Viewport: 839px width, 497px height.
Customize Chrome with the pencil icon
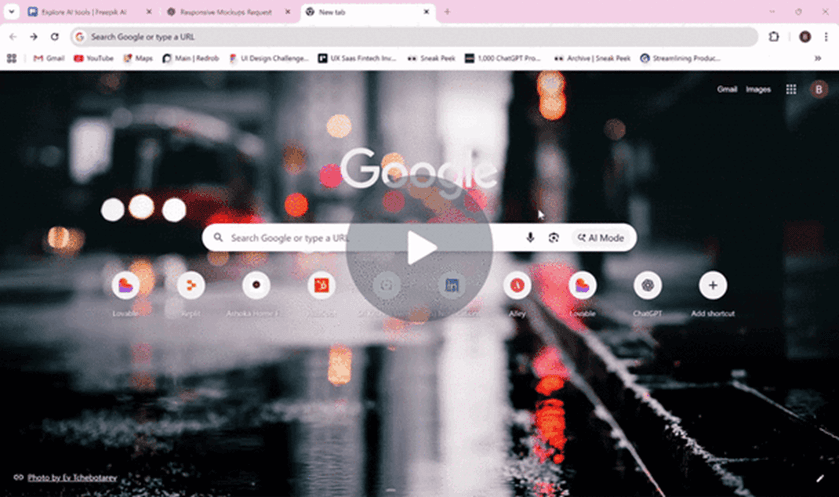point(820,478)
